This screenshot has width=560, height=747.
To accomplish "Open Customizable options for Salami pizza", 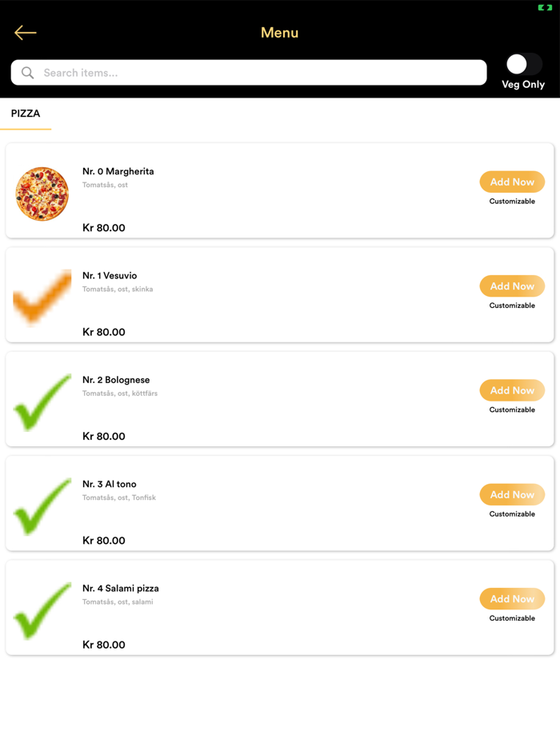I will point(512,617).
